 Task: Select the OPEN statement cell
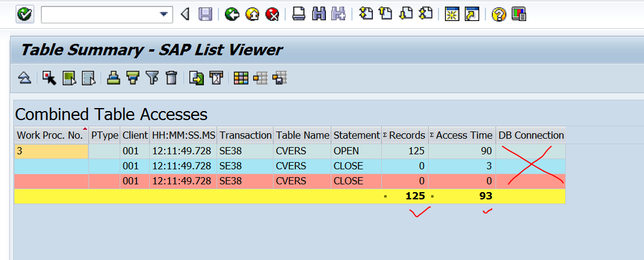pyautogui.click(x=357, y=151)
